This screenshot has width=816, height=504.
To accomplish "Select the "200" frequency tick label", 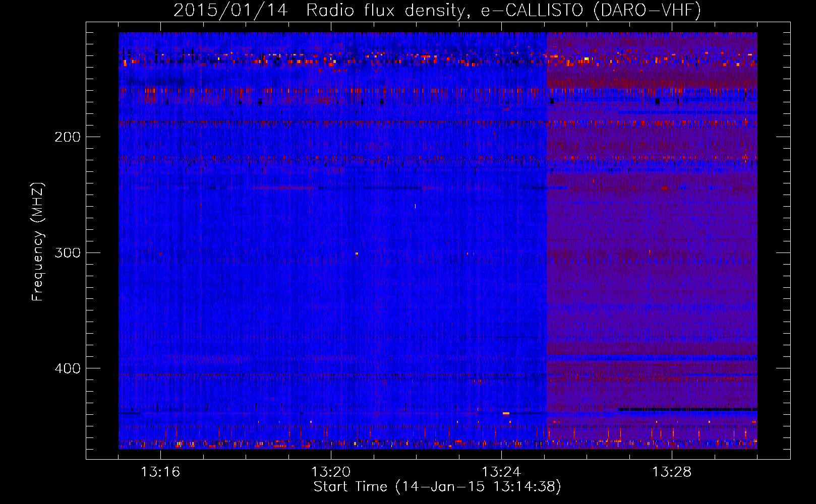I will click(68, 137).
